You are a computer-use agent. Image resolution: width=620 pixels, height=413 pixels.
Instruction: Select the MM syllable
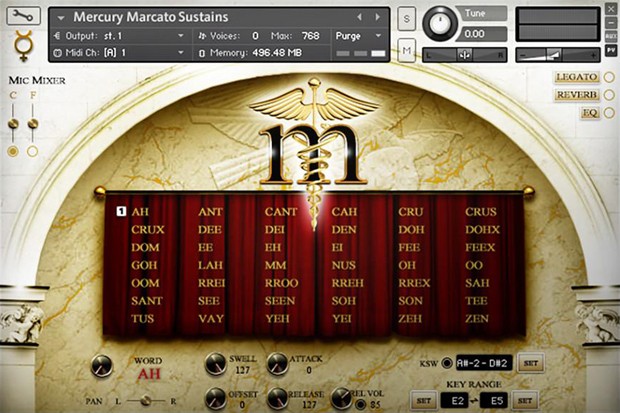(275, 265)
